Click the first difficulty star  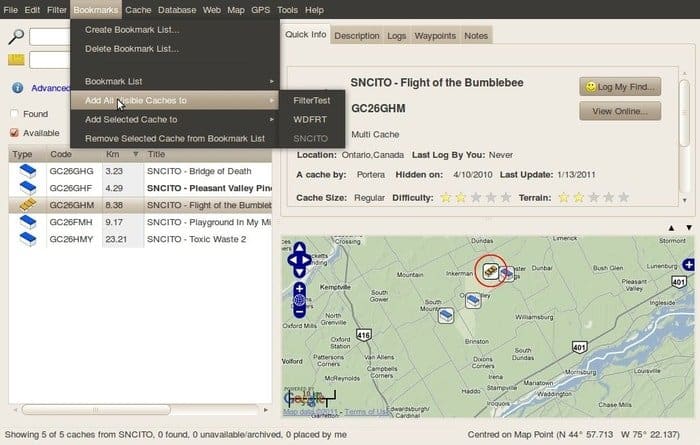click(446, 197)
